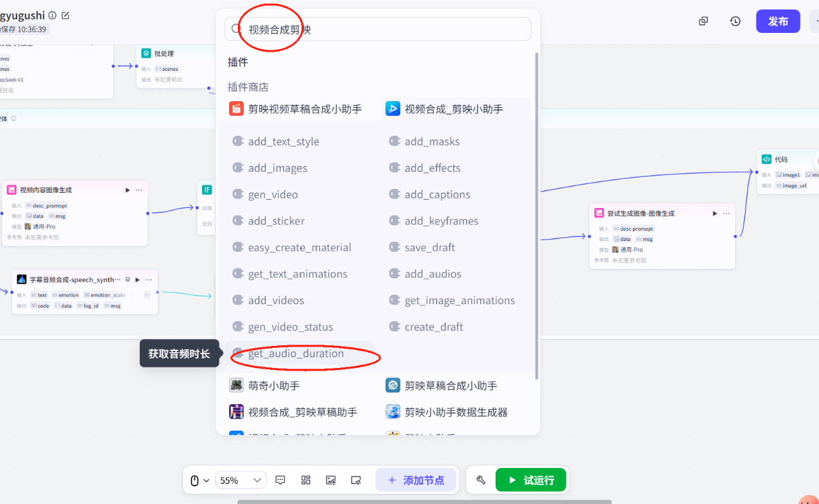This screenshot has width=819, height=504.
Task: Click the + 添加节点 add node button
Action: [x=416, y=480]
